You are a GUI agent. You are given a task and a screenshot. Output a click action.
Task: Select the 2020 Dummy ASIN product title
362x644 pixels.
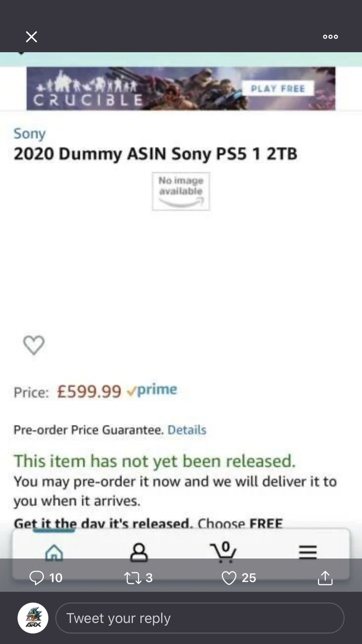click(x=155, y=154)
